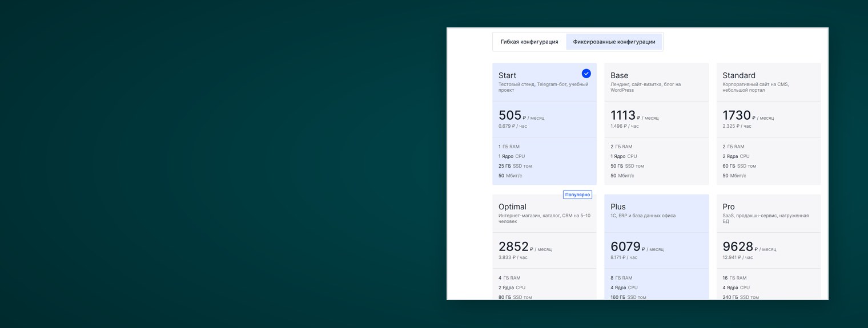This screenshot has height=328, width=868.
Task: Click Optimal description Интернет-магазин, каталог
Action: tap(544, 218)
